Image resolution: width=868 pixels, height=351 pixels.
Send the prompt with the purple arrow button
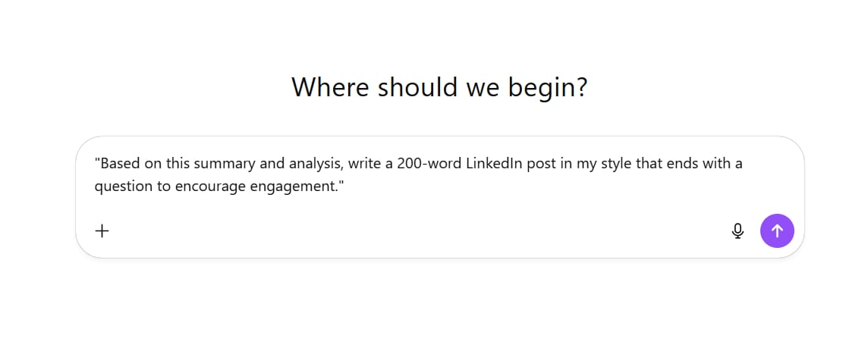[x=777, y=231]
